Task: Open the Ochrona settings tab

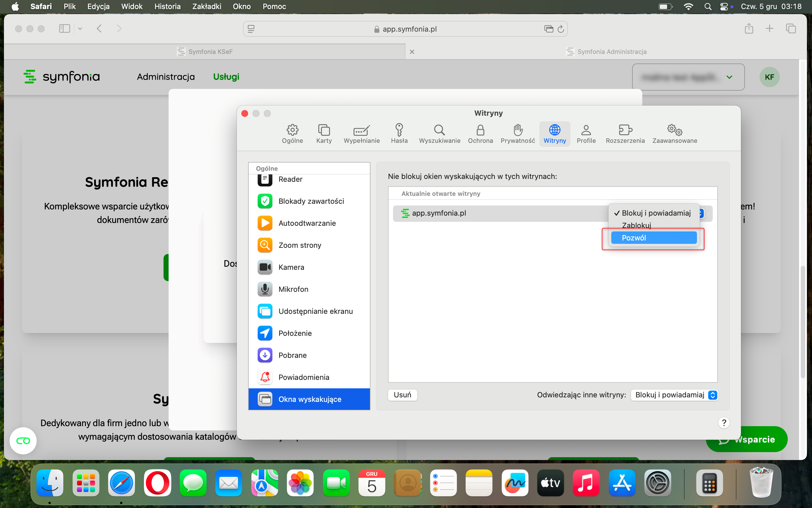Action: tap(480, 134)
